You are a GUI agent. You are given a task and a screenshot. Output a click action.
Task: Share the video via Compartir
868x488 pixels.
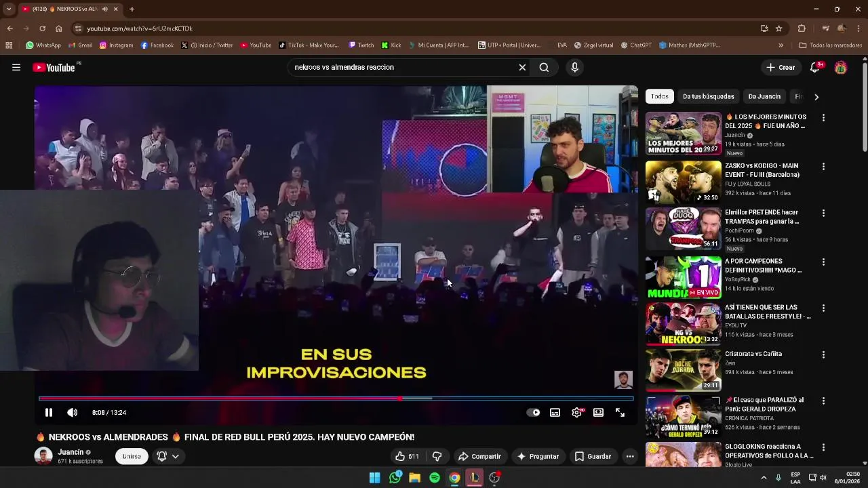[479, 456]
